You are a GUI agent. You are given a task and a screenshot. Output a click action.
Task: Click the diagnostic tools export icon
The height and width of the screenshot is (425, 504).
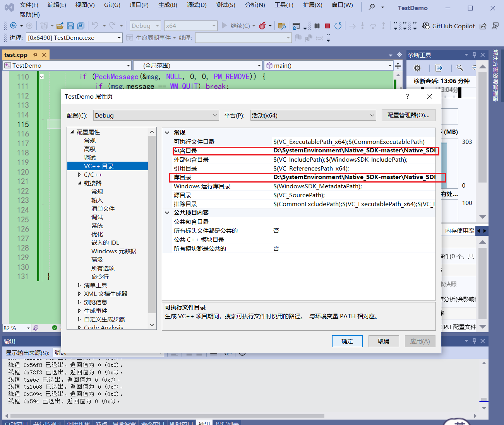click(439, 68)
